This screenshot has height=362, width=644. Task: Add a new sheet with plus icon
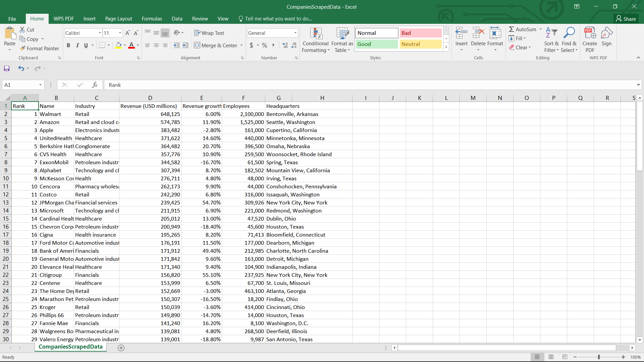point(121,348)
